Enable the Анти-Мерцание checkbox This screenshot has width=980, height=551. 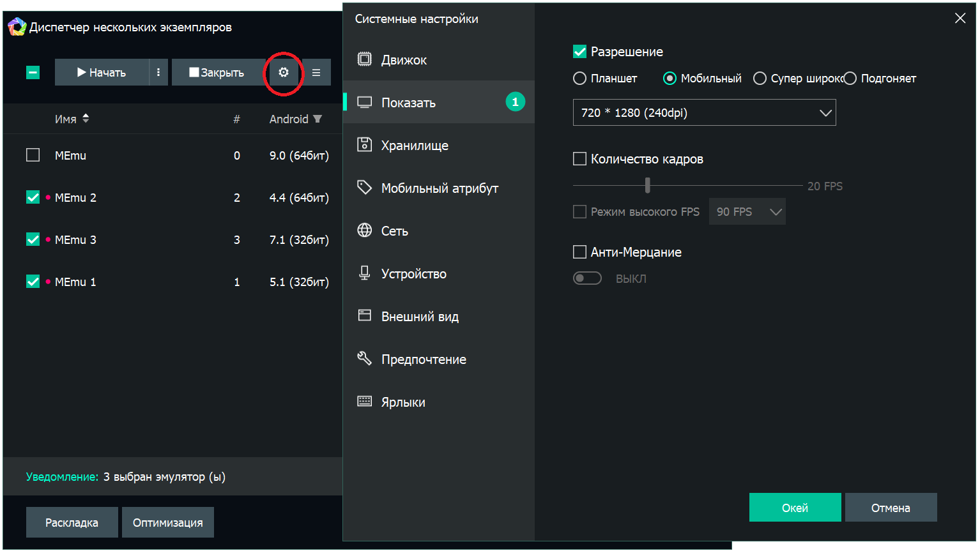click(579, 252)
